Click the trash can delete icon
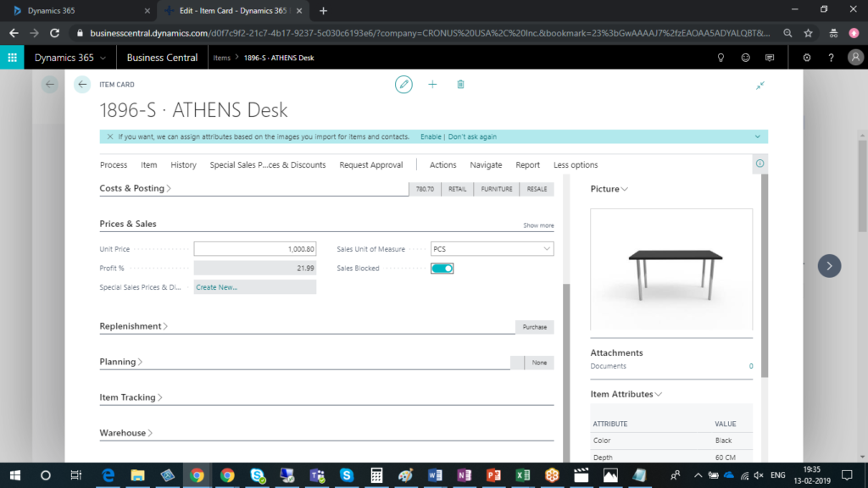 point(460,85)
